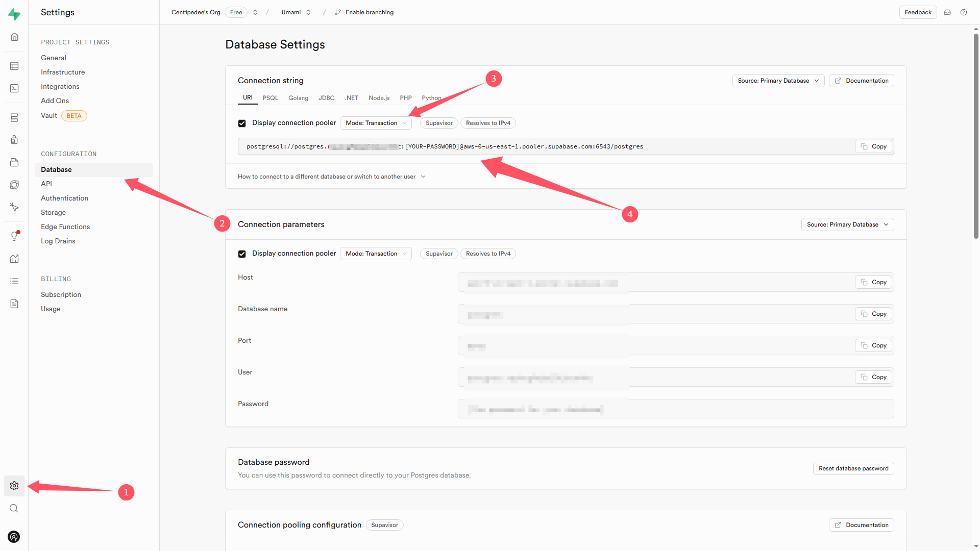Switch to the Node.js connection tab
This screenshot has height=551, width=980.
pyautogui.click(x=379, y=98)
